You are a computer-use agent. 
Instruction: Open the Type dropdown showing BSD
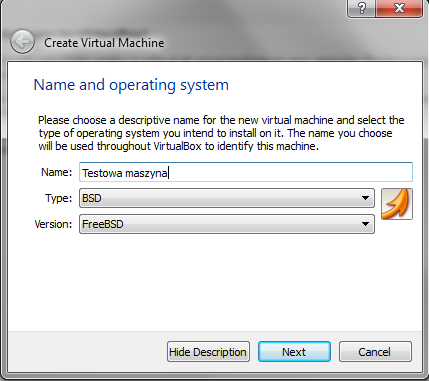227,198
